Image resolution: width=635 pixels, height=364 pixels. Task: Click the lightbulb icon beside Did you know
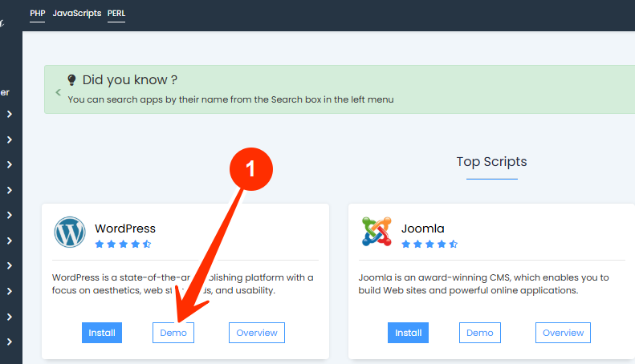click(72, 80)
